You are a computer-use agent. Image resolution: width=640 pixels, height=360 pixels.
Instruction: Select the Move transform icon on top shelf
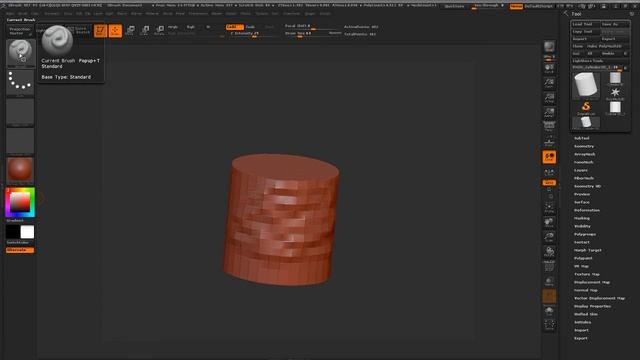tap(130, 31)
